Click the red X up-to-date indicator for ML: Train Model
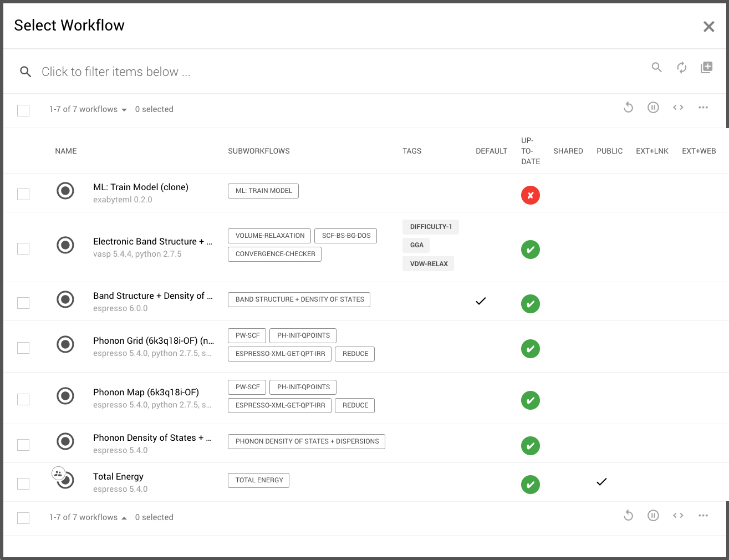Viewport: 729px width, 560px height. [530, 195]
